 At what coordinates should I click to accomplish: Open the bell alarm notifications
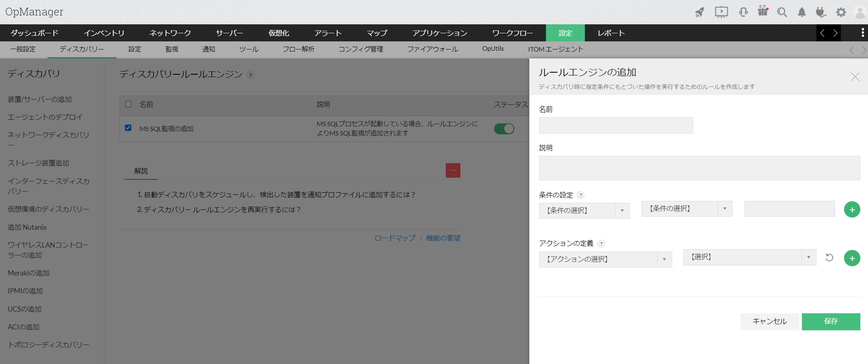802,12
